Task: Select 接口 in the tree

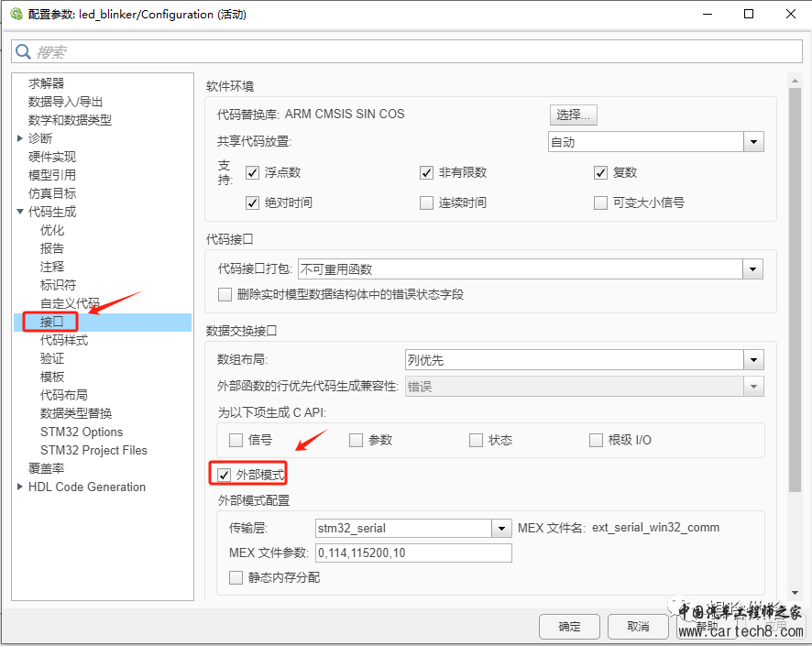Action: (x=52, y=322)
